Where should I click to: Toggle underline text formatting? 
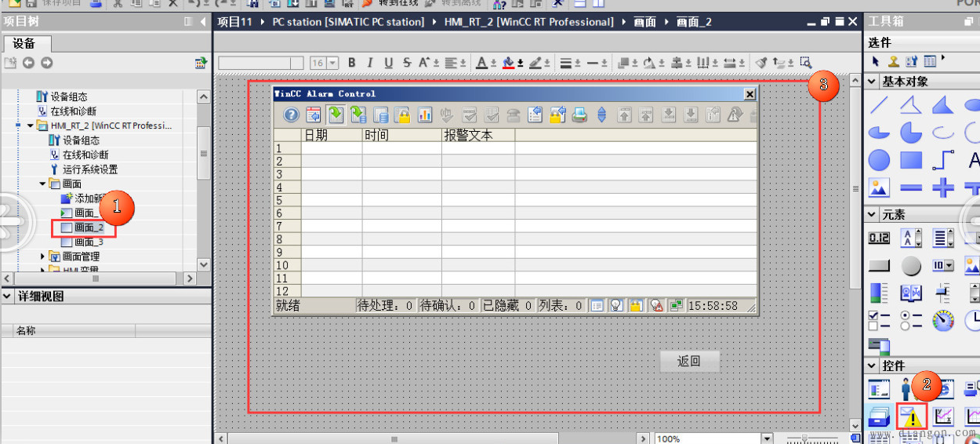[389, 63]
